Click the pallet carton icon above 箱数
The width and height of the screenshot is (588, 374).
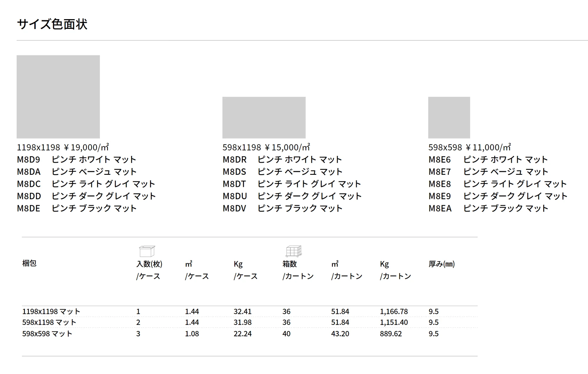click(294, 251)
